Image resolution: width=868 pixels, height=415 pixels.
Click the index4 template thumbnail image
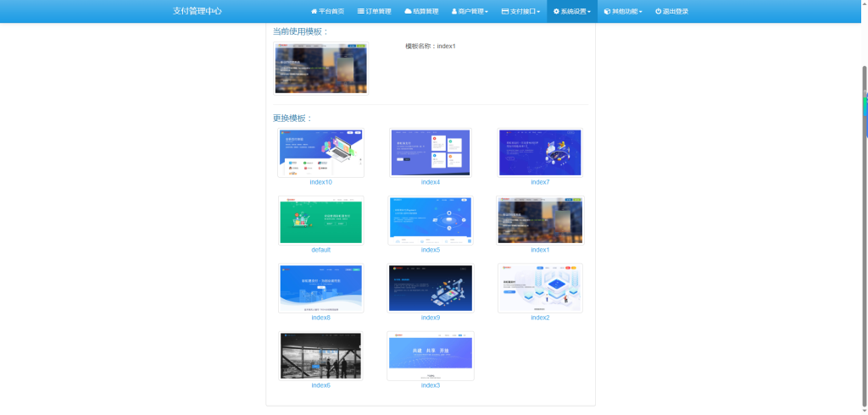(x=431, y=152)
